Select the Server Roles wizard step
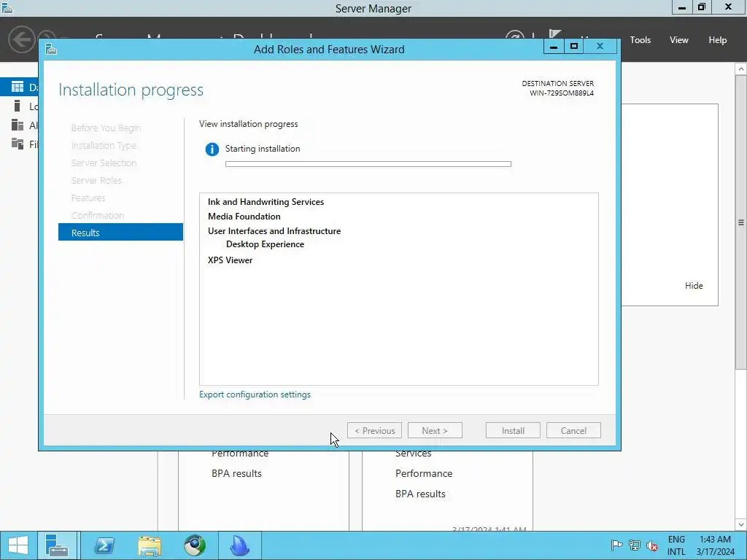 point(97,181)
